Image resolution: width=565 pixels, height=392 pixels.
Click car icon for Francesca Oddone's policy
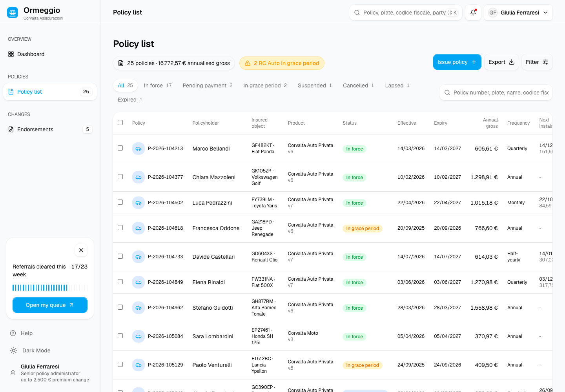tap(139, 228)
